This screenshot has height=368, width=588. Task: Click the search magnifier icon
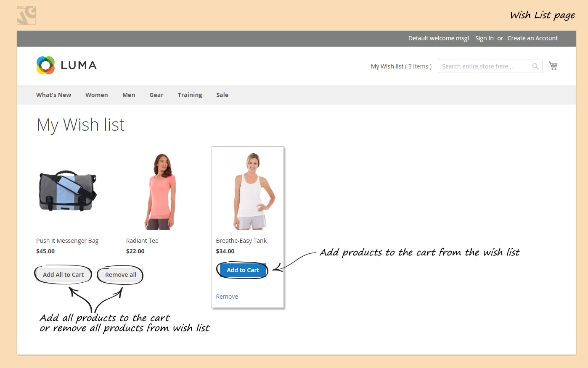coord(535,66)
